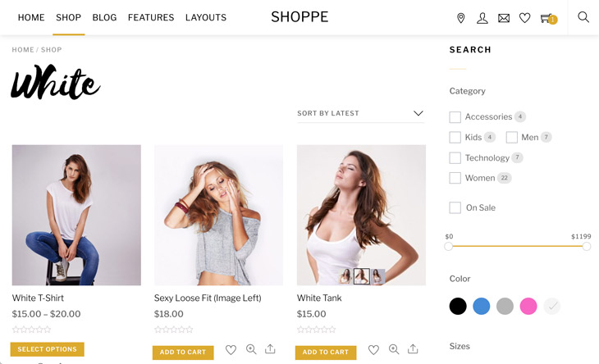Image resolution: width=599 pixels, height=364 pixels.
Task: Open the wishlist heart icon in header
Action: [524, 18]
